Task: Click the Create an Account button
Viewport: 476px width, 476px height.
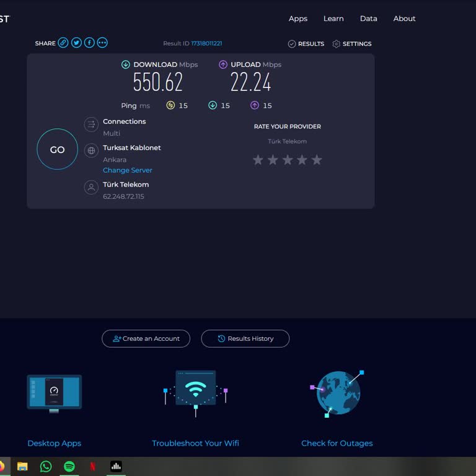Action: click(x=146, y=338)
